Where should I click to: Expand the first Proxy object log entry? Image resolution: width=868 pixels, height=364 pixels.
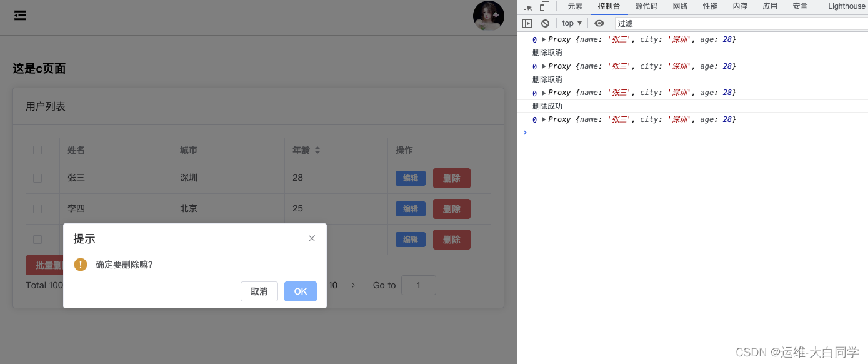point(544,39)
